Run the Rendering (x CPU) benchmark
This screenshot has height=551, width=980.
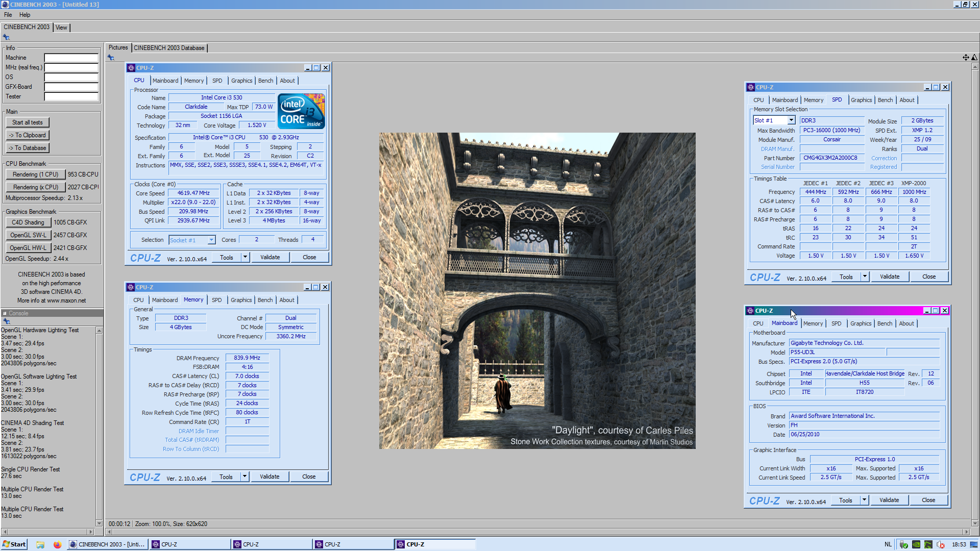pos(36,187)
